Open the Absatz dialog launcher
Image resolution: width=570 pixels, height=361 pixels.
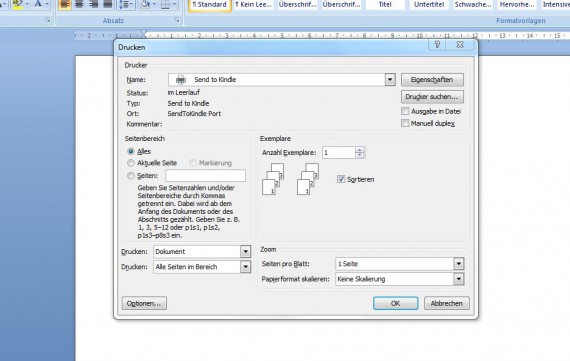pyautogui.click(x=177, y=20)
